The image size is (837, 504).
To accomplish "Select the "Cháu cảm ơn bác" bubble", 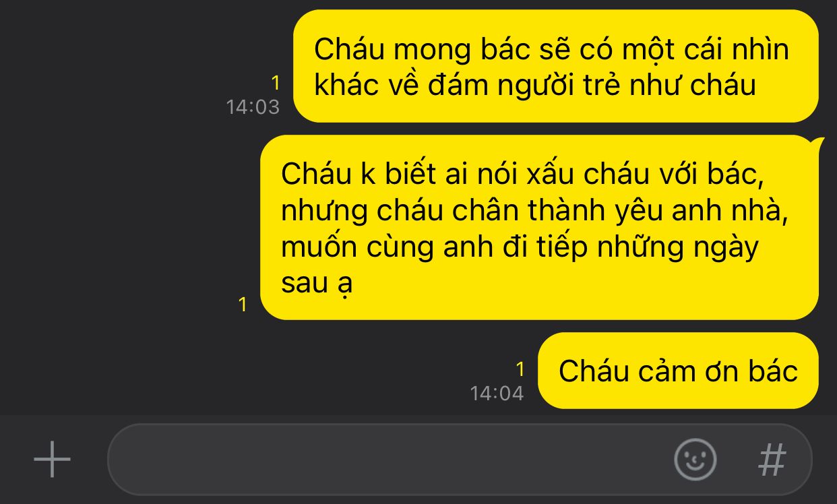I will (678, 371).
